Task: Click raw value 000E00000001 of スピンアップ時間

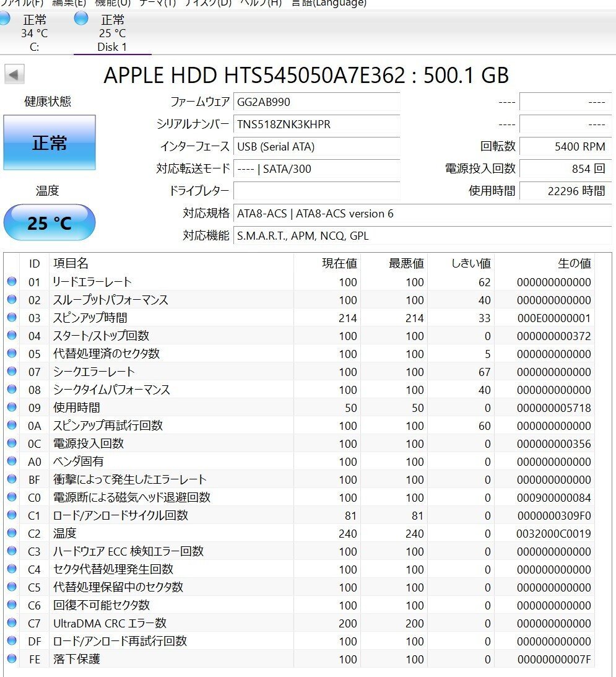Action: pyautogui.click(x=554, y=318)
